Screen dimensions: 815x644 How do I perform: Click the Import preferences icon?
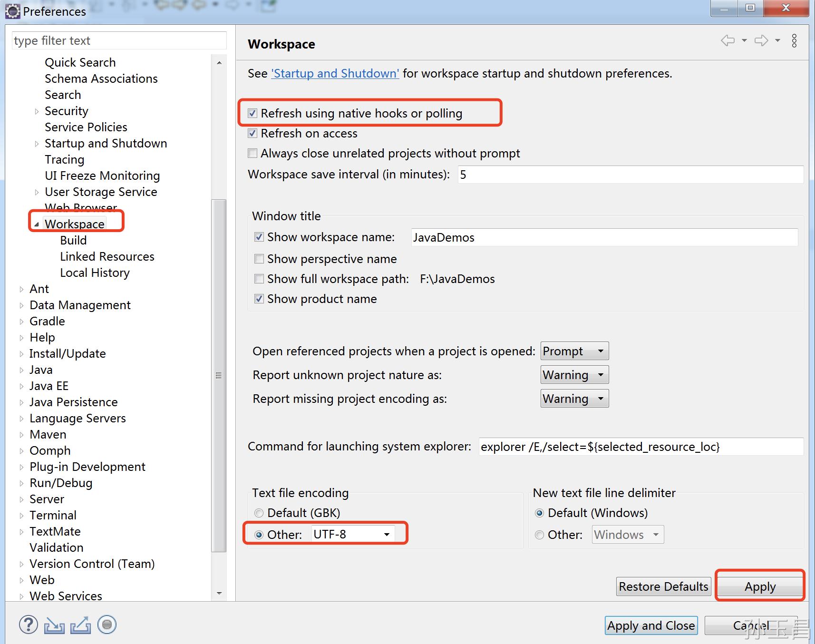coord(54,625)
